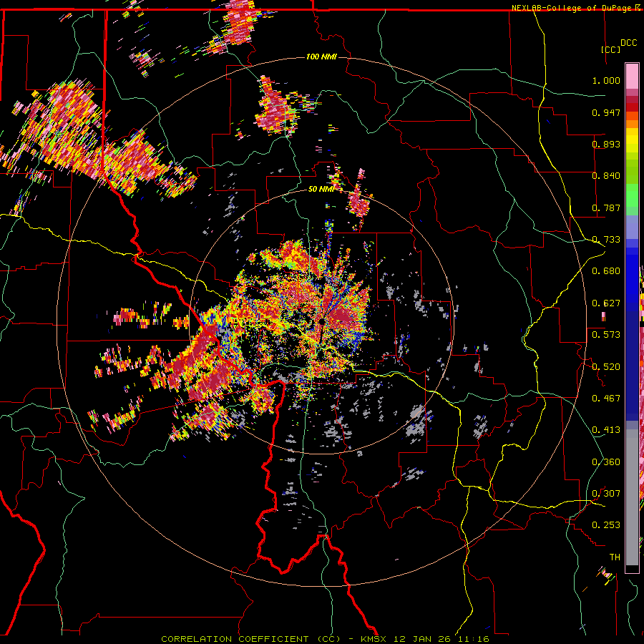Click the 0.360 legend value
Screen dimensions: 644x644
[x=606, y=462]
